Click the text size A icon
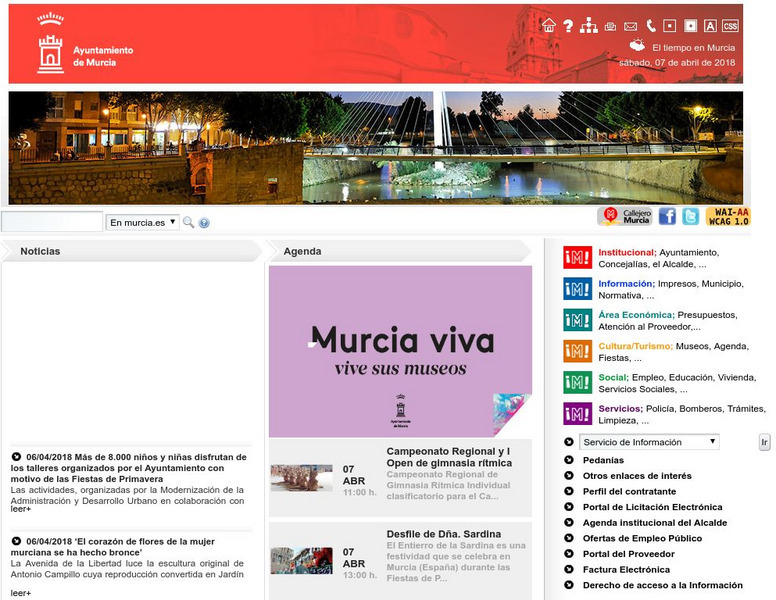Viewport: 776px width, 600px height. tap(710, 26)
